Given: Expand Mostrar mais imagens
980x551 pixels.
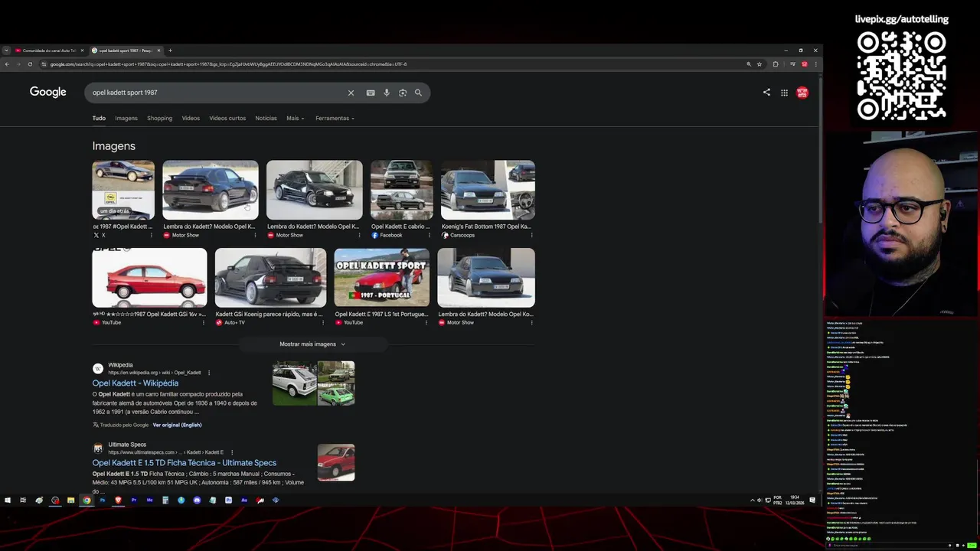Looking at the screenshot, I should click(312, 344).
